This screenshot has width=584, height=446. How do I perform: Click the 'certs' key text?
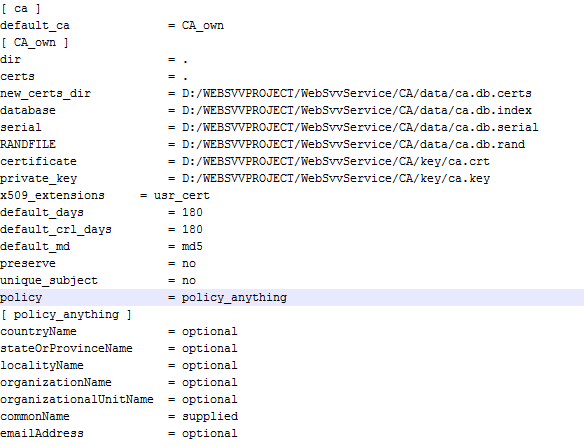[18, 76]
